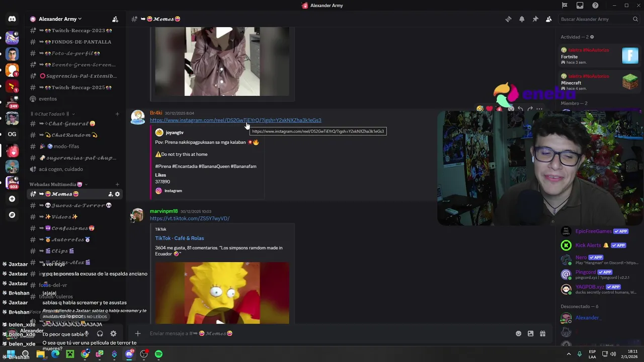This screenshot has width=644, height=362.
Task: Open Twitch-Reccap-2025 channel
Action: coord(74,87)
